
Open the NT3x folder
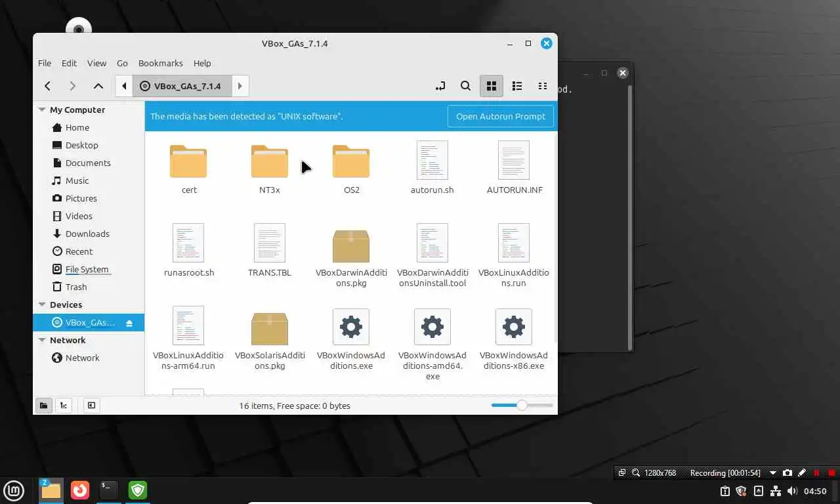click(270, 169)
